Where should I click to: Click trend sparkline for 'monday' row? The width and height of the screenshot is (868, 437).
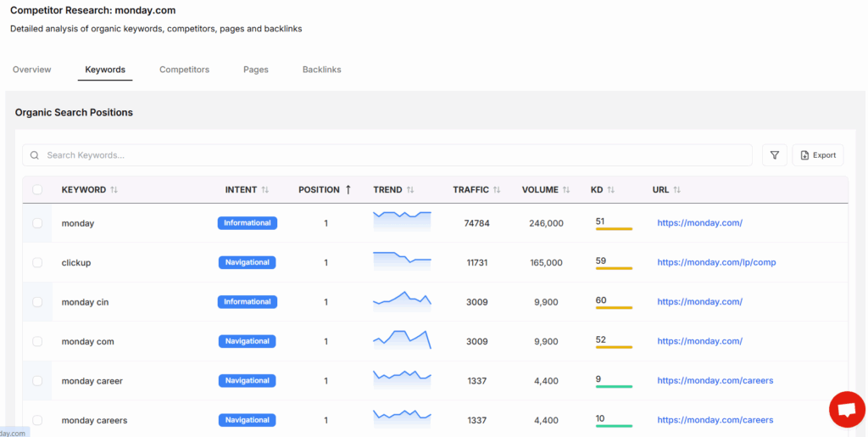point(402,221)
